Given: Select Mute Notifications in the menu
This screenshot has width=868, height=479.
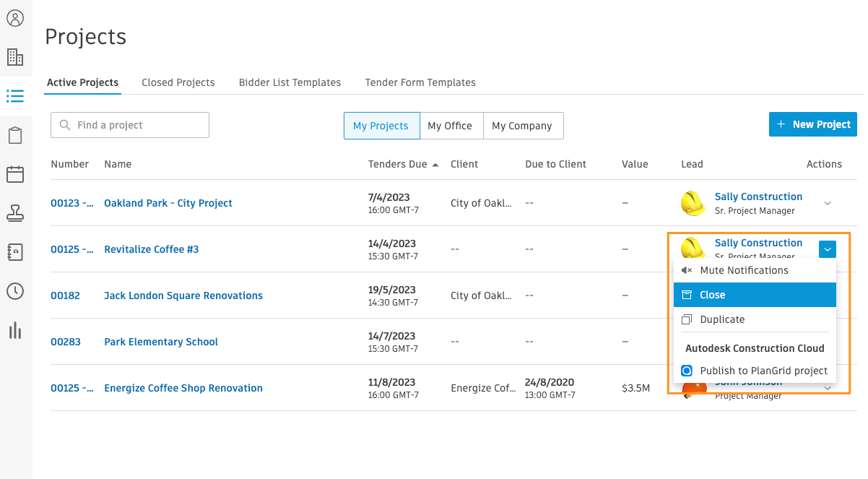Looking at the screenshot, I should pyautogui.click(x=755, y=270).
